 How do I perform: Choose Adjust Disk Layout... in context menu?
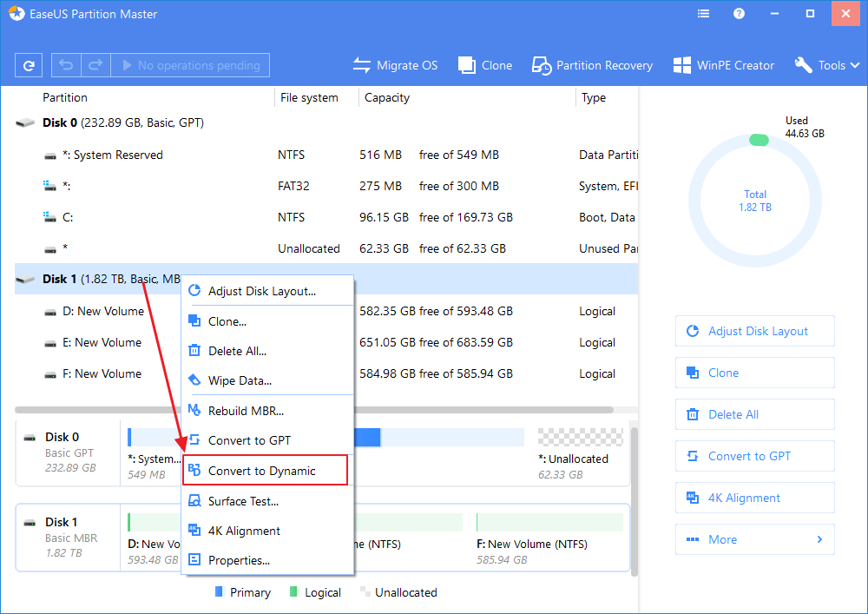(x=268, y=291)
